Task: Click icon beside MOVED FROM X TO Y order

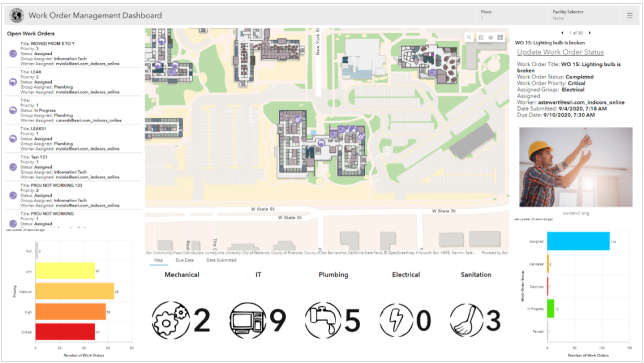Action: [13, 53]
